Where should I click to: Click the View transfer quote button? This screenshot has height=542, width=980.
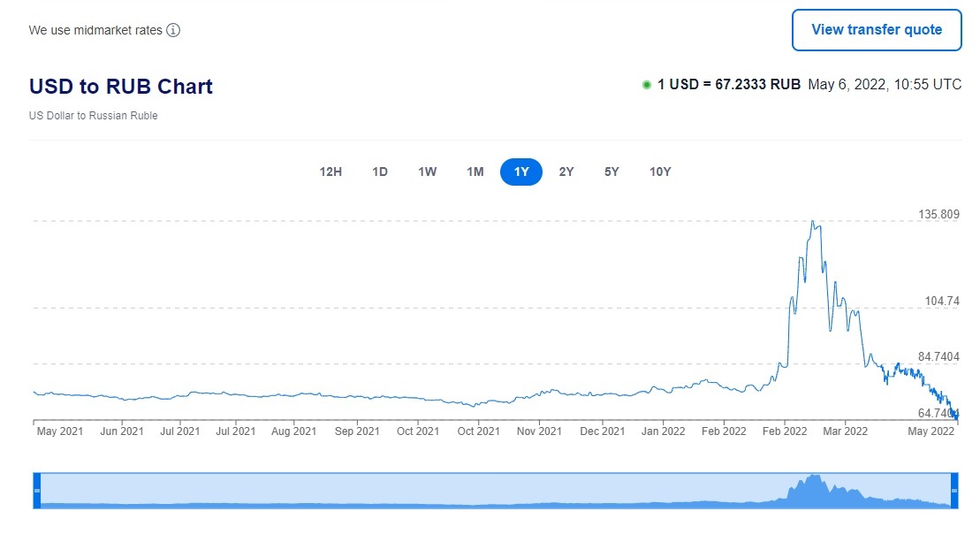click(x=876, y=30)
